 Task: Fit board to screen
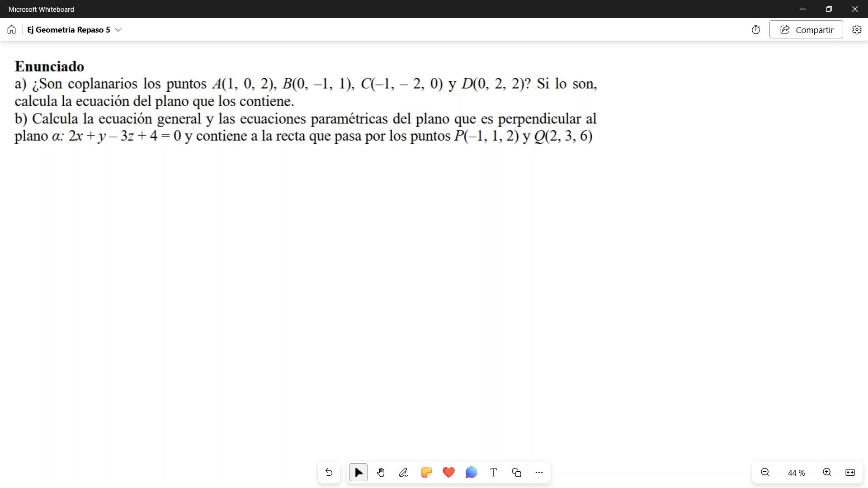click(850, 473)
